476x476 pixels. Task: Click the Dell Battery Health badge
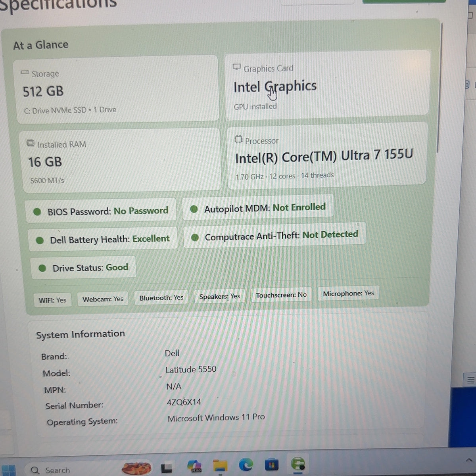tap(103, 239)
